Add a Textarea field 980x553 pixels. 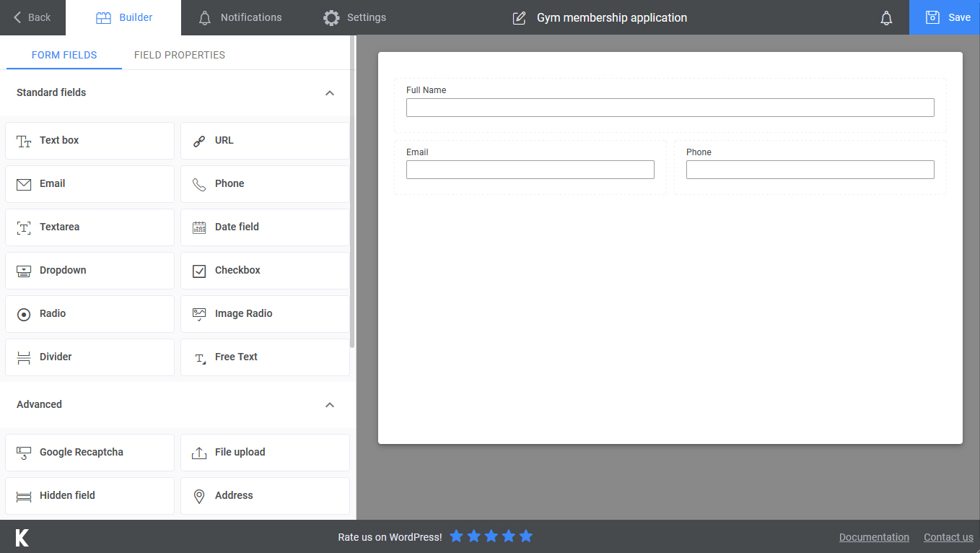coord(89,227)
